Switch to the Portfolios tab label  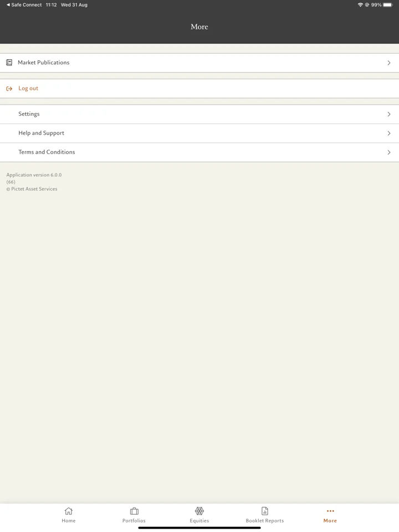(x=134, y=520)
